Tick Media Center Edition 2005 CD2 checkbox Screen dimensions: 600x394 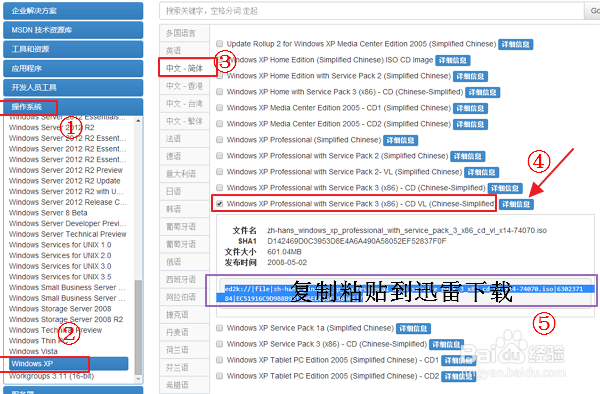pyautogui.click(x=220, y=124)
